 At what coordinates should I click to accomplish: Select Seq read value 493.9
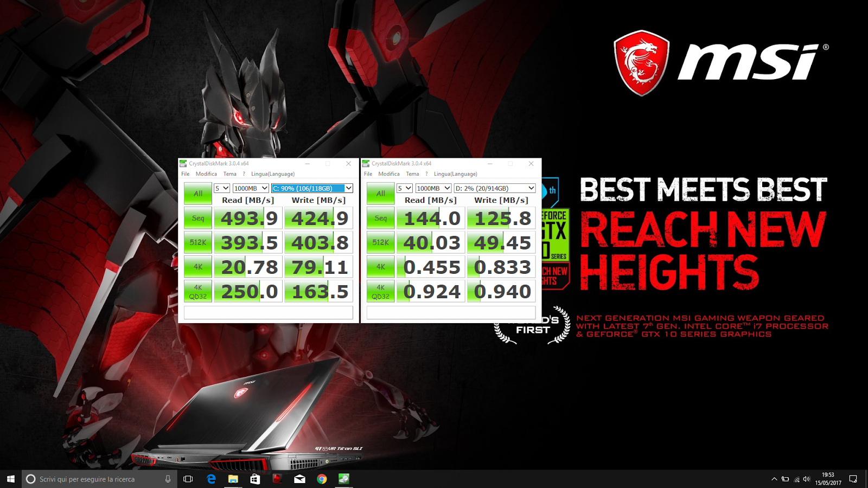tap(248, 218)
